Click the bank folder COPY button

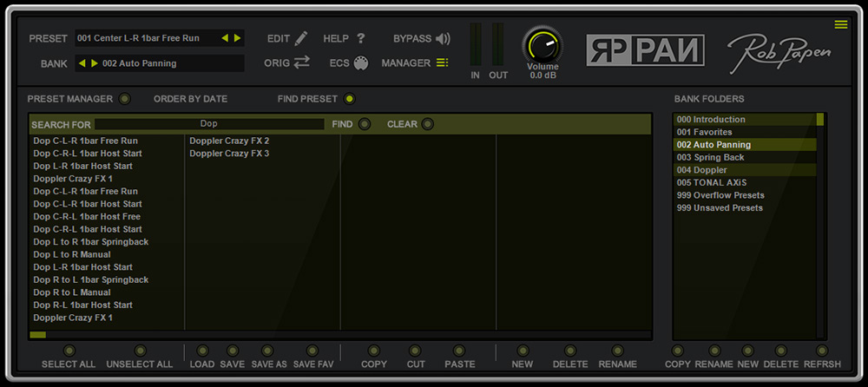coord(678,351)
